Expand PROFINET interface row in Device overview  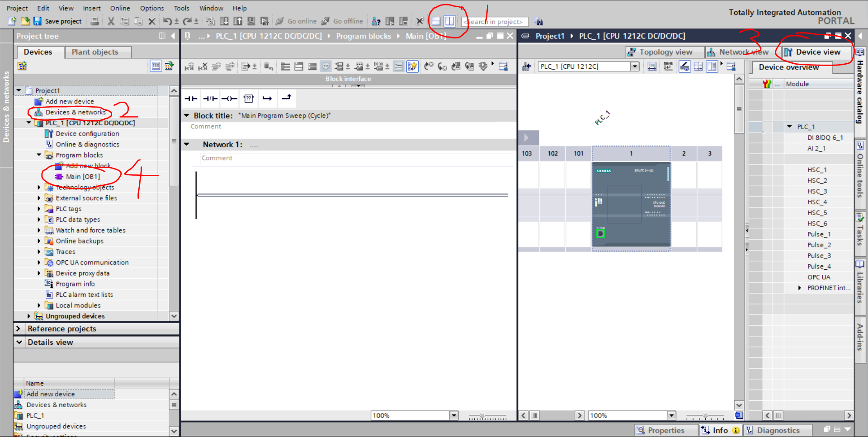click(799, 288)
